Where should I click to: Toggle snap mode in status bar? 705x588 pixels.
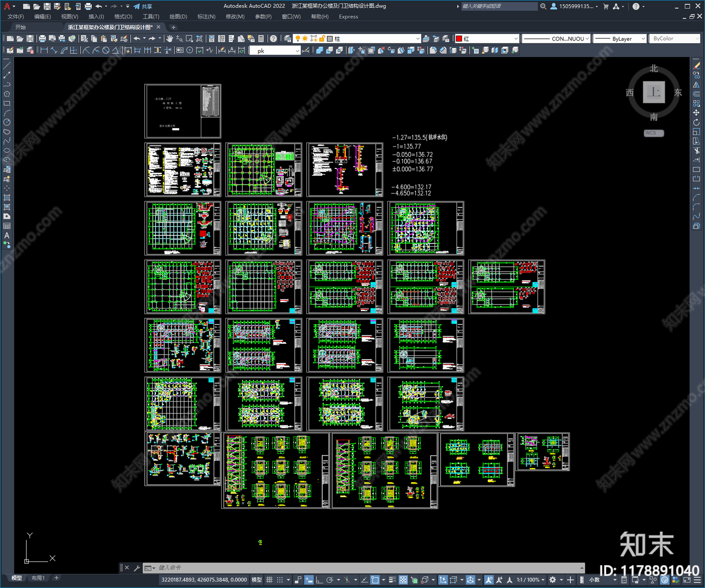tap(280, 580)
